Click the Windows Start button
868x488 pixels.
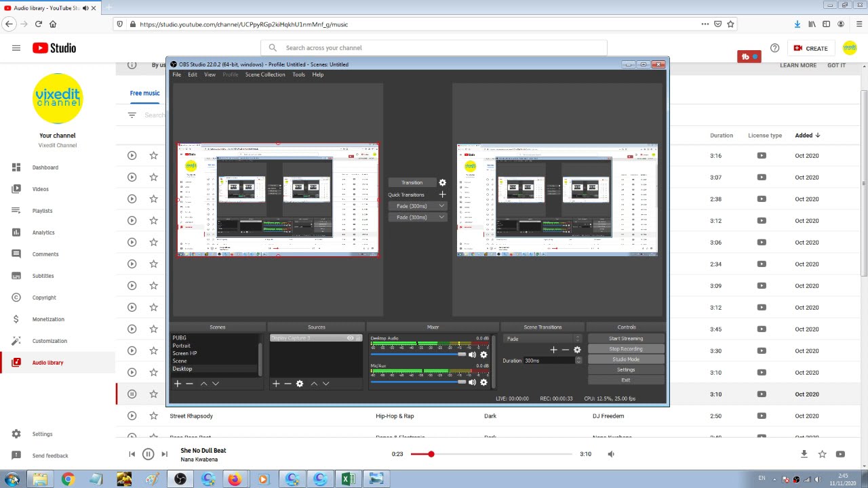coord(13,479)
